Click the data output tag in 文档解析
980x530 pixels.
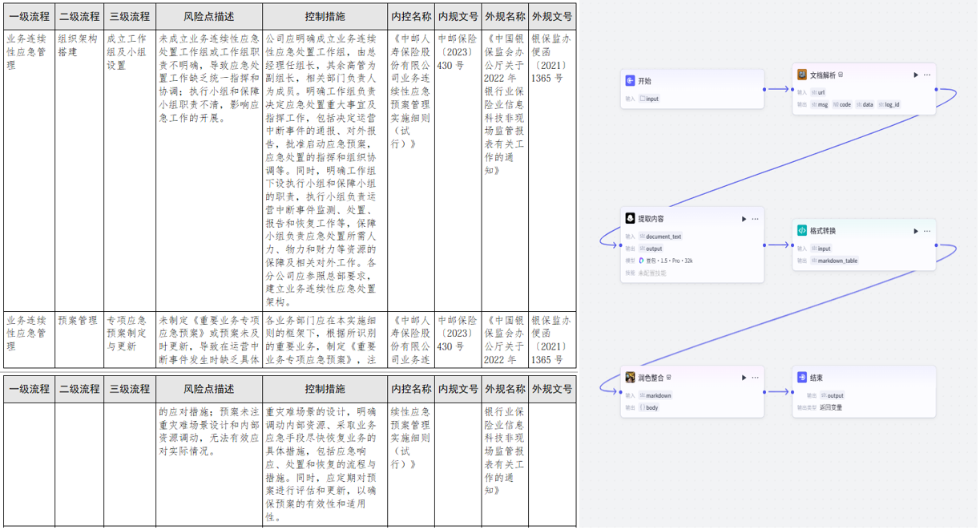click(865, 104)
